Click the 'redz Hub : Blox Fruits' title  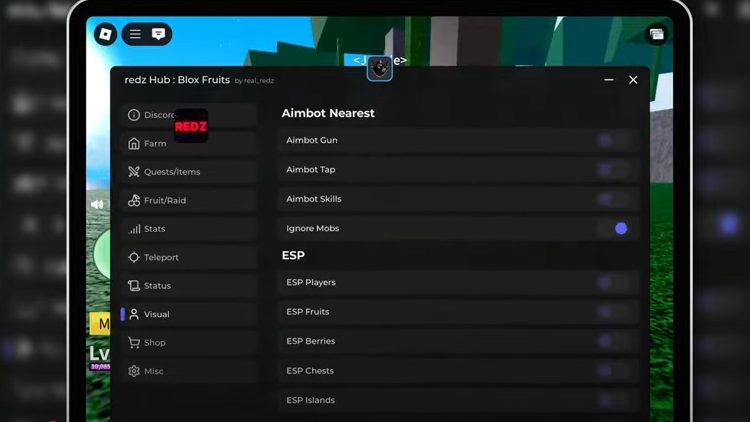click(177, 80)
